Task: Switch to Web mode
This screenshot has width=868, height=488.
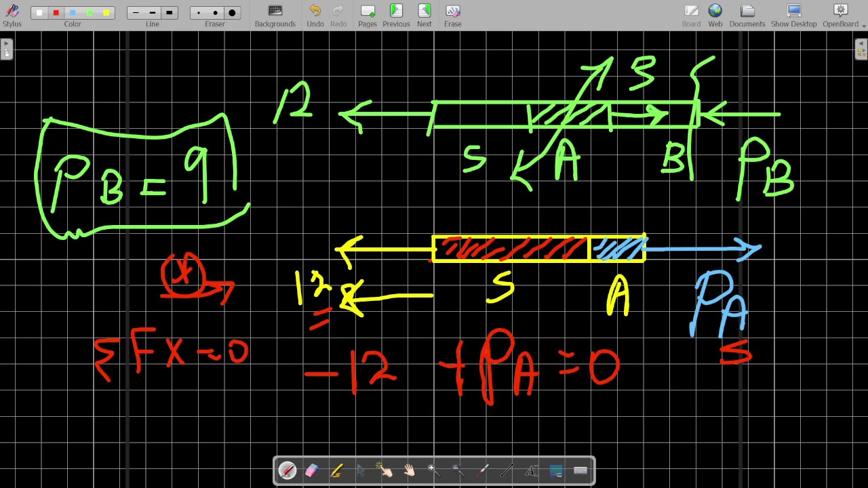Action: [x=715, y=16]
